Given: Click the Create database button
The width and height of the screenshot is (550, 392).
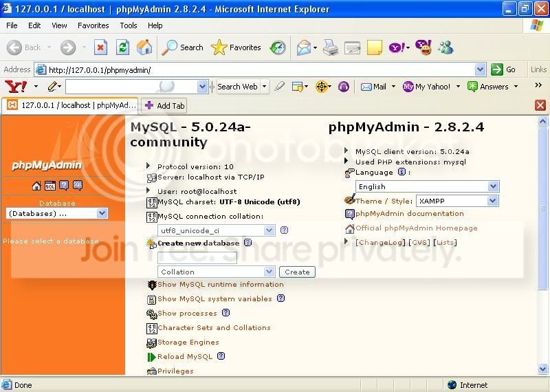Looking at the screenshot, I should pos(297,272).
